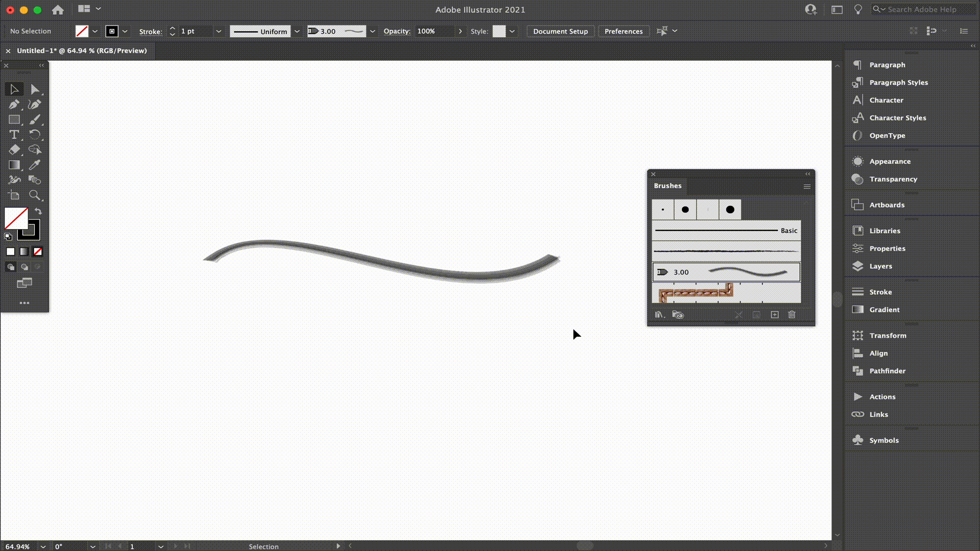980x551 pixels.
Task: Open the fill color dropdown arrow
Action: click(95, 32)
